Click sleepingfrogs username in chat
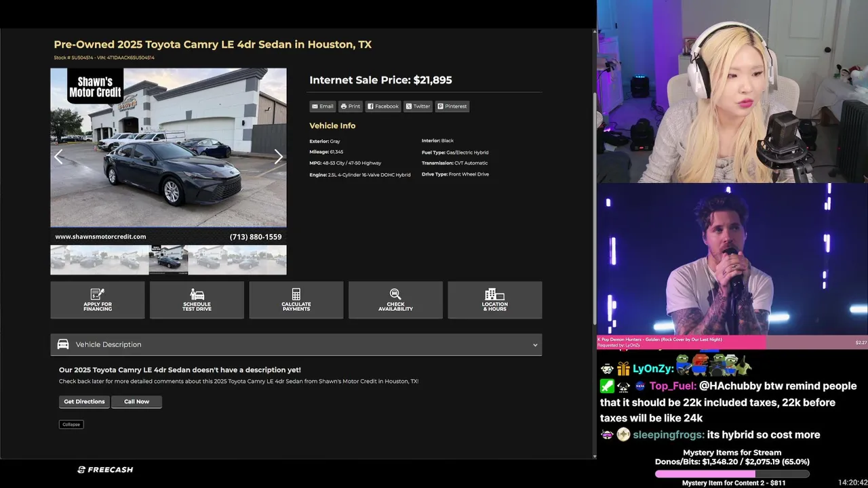The width and height of the screenshot is (868, 488). click(x=668, y=435)
